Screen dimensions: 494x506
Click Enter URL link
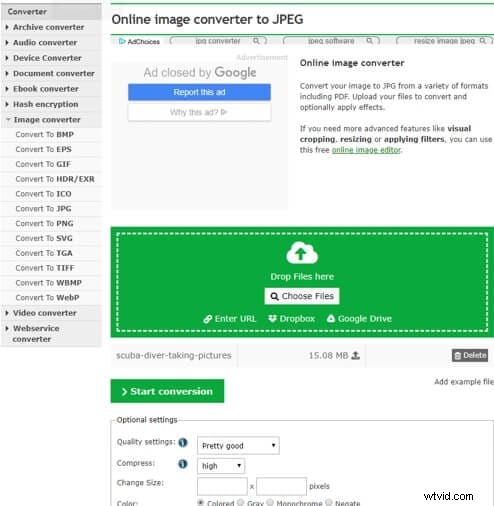(x=230, y=319)
